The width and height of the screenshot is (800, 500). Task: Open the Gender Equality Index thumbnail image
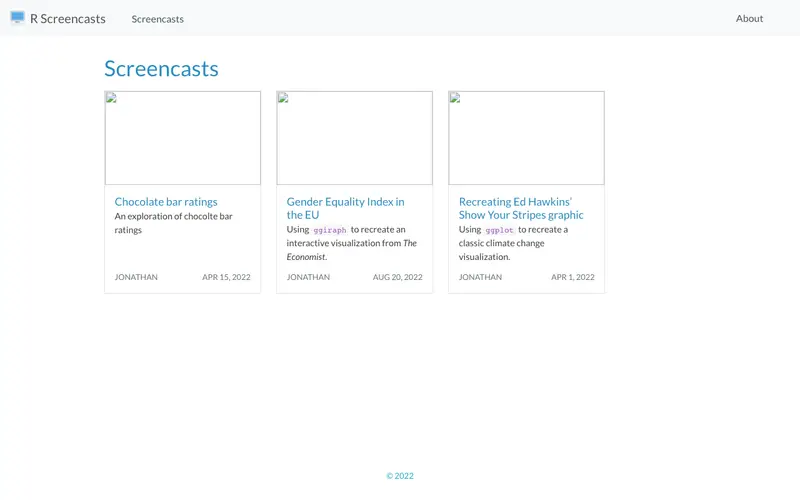pyautogui.click(x=355, y=138)
